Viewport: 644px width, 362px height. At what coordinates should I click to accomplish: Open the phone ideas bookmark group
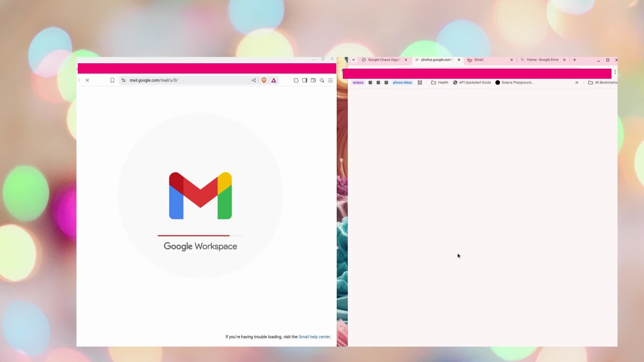(x=402, y=82)
